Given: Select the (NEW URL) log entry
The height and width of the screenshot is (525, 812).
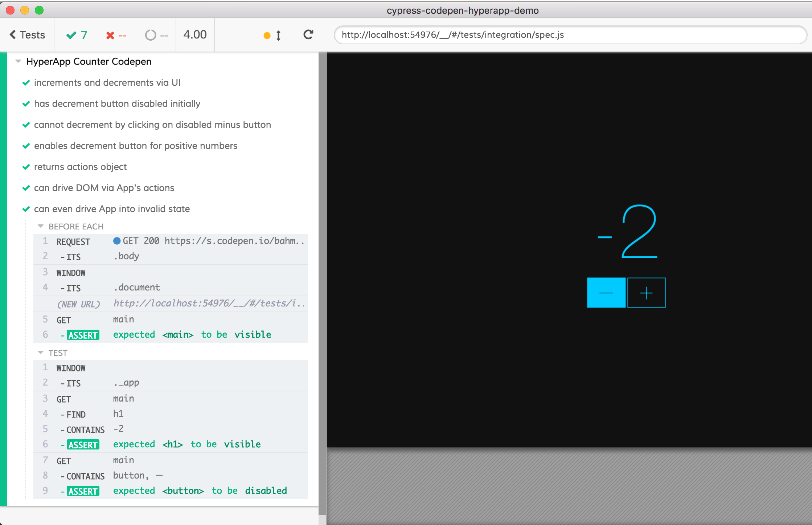Looking at the screenshot, I should [171, 304].
